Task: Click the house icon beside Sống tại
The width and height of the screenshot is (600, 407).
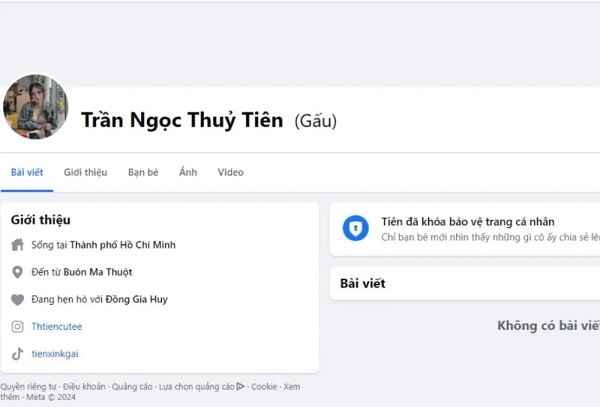Action: [17, 245]
